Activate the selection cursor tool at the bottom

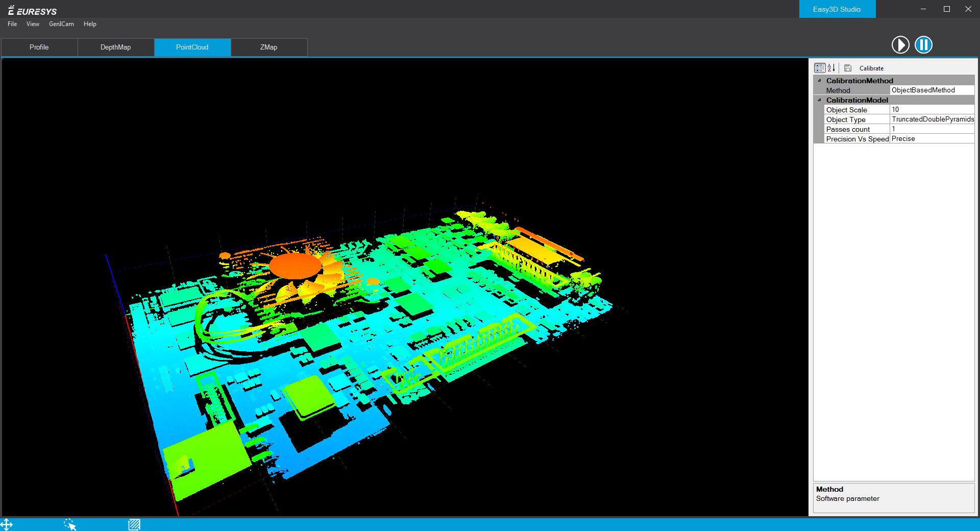(x=70, y=524)
